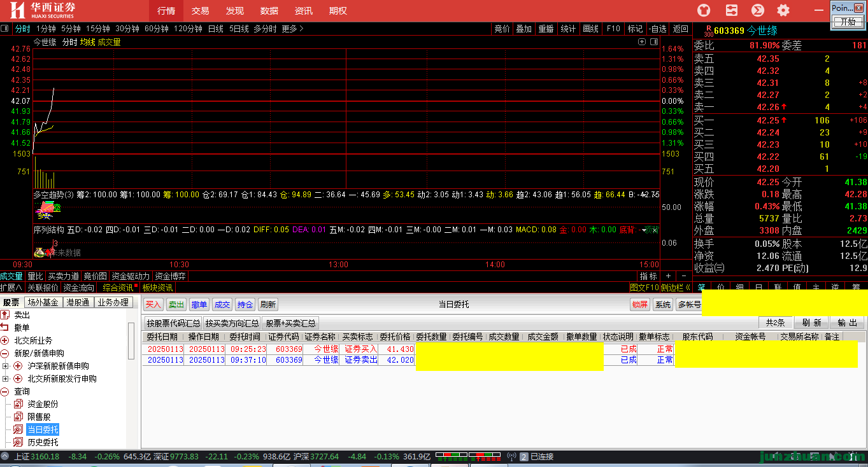Click the connection signal icon in status bar
The height and width of the screenshot is (467, 868).
tap(511, 457)
